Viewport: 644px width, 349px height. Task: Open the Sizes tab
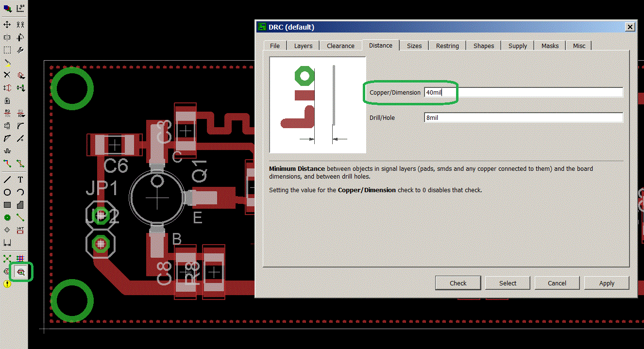pos(414,46)
